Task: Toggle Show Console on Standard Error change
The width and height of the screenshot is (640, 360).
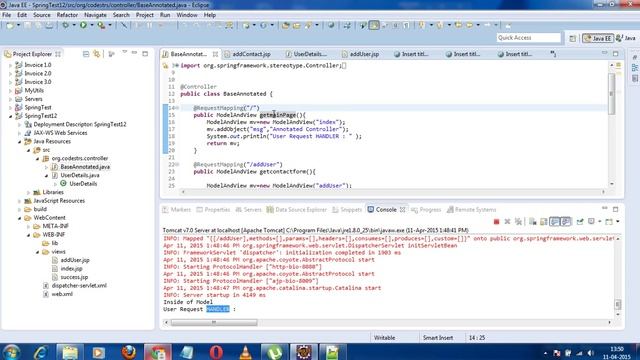Action: tap(566, 222)
